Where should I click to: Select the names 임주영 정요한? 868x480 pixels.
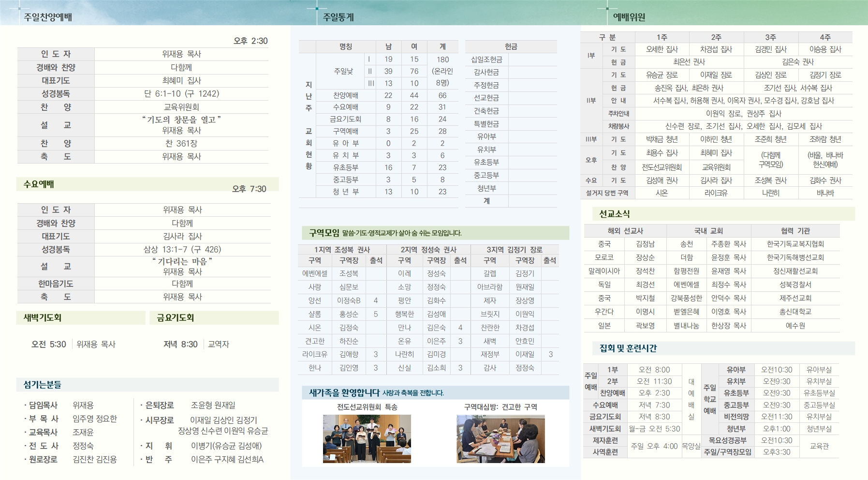[x=95, y=419]
